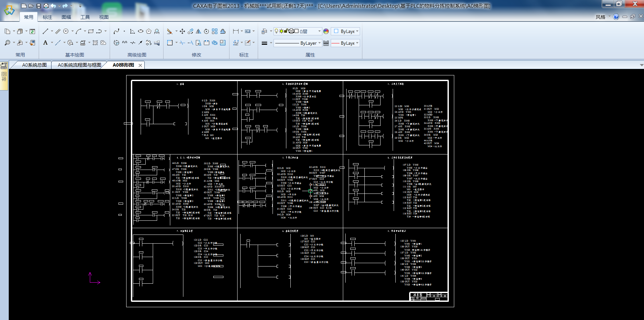The width and height of the screenshot is (644, 320).
Task: Pick the Move tool in 修改 group
Action: [182, 31]
